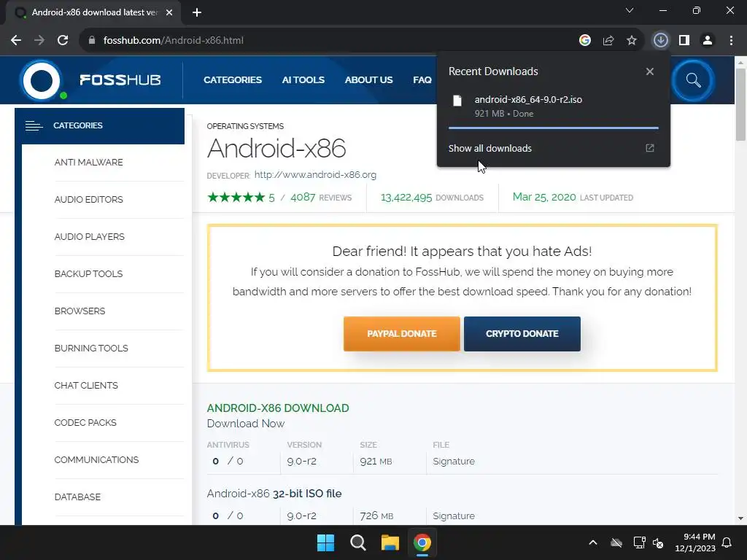Click the OPERATING SYSTEMS breadcrumb

245,126
